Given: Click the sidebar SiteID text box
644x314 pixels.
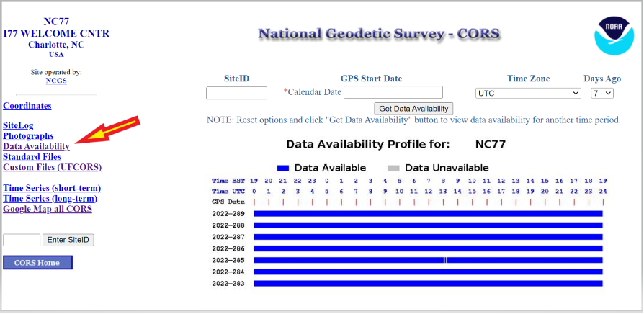Looking at the screenshot, I should pyautogui.click(x=22, y=240).
